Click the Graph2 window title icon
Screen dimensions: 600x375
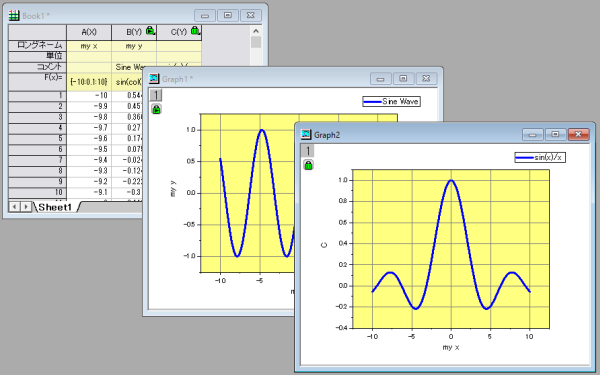(x=306, y=134)
